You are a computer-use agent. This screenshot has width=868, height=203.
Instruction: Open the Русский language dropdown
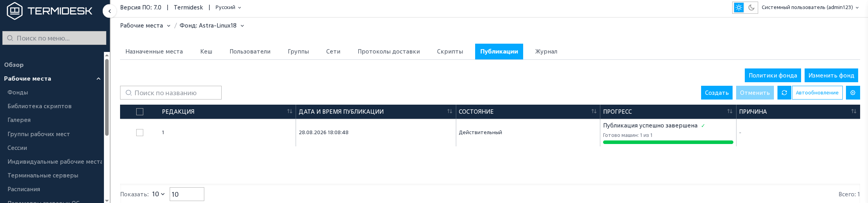pyautogui.click(x=228, y=7)
